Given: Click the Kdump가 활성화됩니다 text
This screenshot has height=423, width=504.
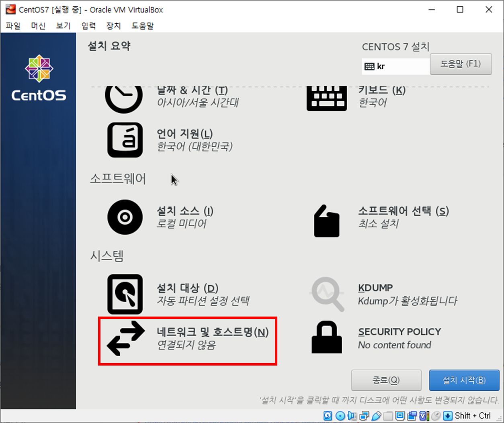Looking at the screenshot, I should coord(408,301).
